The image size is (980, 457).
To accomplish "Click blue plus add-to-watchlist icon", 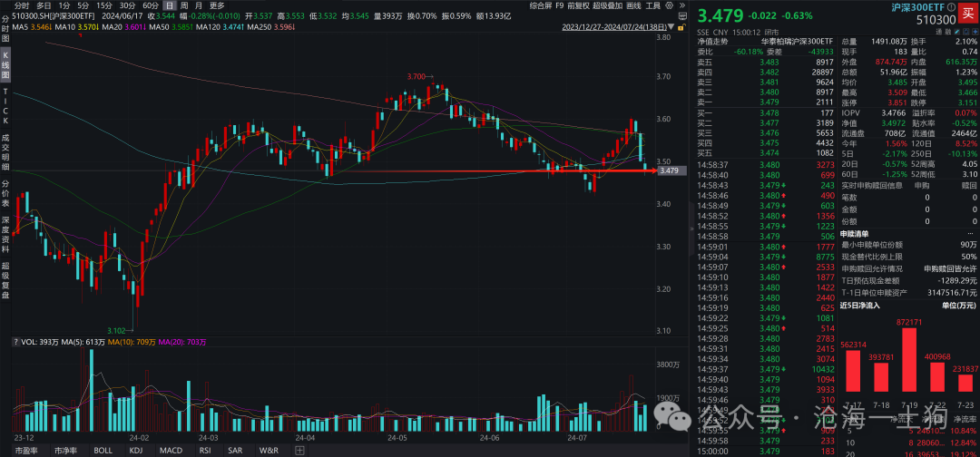I will 973,32.
